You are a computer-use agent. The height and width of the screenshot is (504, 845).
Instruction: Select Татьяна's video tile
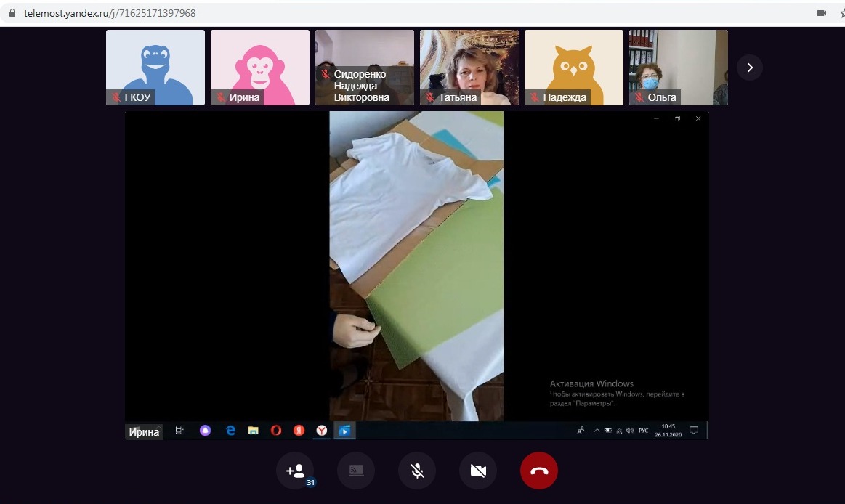(x=469, y=68)
